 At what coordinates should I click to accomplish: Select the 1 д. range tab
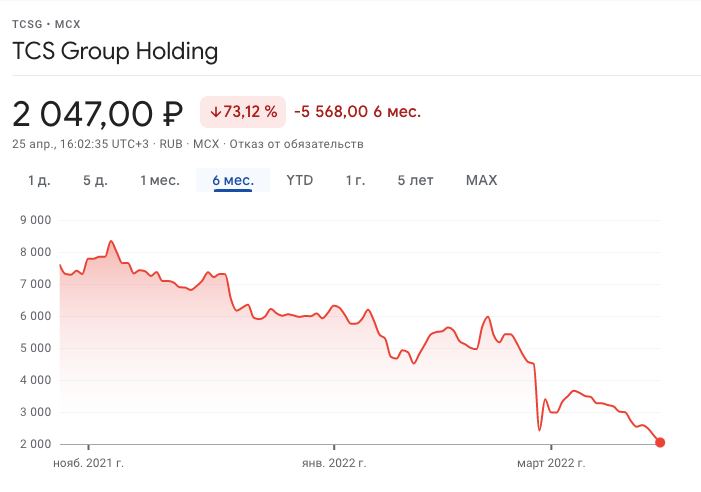point(39,181)
